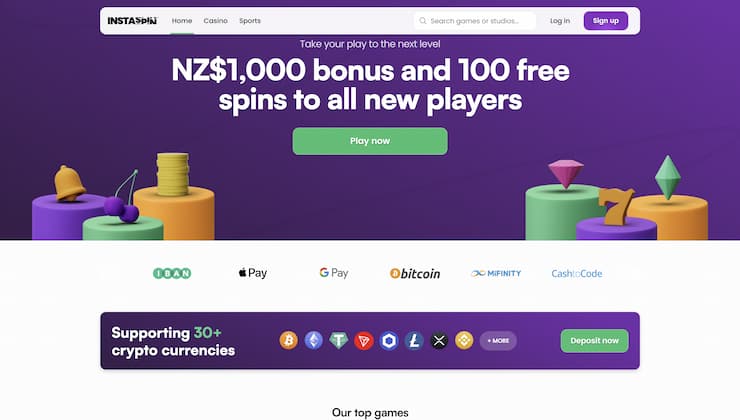
Task: Click the InstaSpin logo
Action: [133, 21]
